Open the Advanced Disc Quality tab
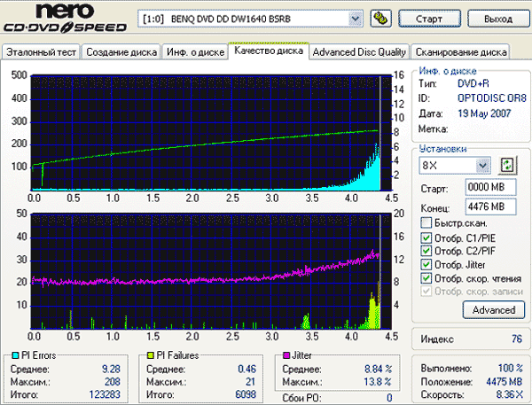 pos(359,52)
